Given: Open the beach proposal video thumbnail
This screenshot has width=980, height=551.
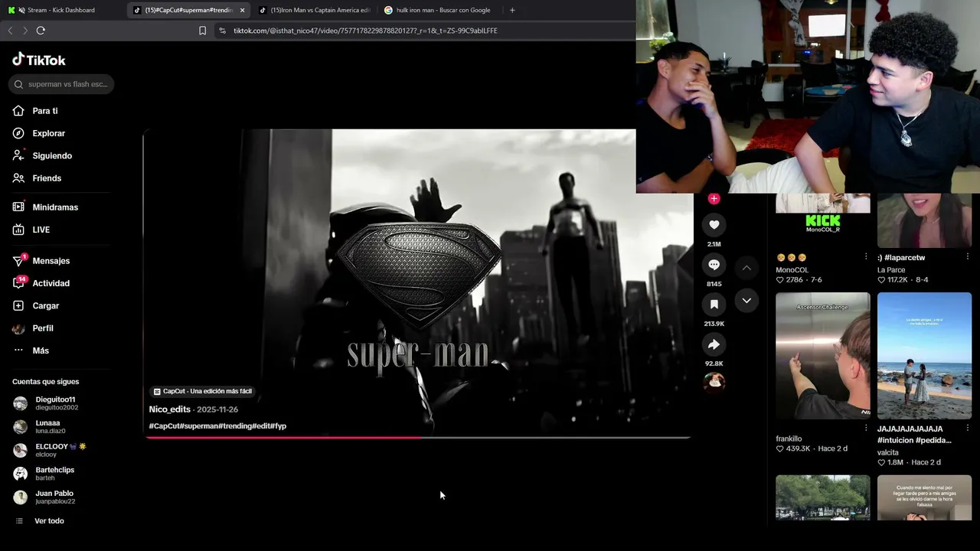Looking at the screenshot, I should (x=924, y=356).
